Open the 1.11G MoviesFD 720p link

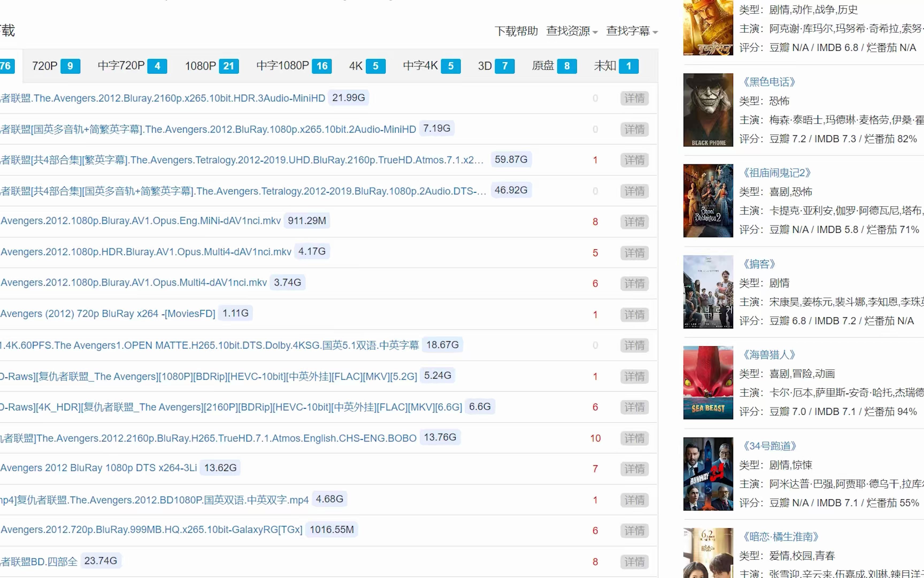pyautogui.click(x=108, y=314)
